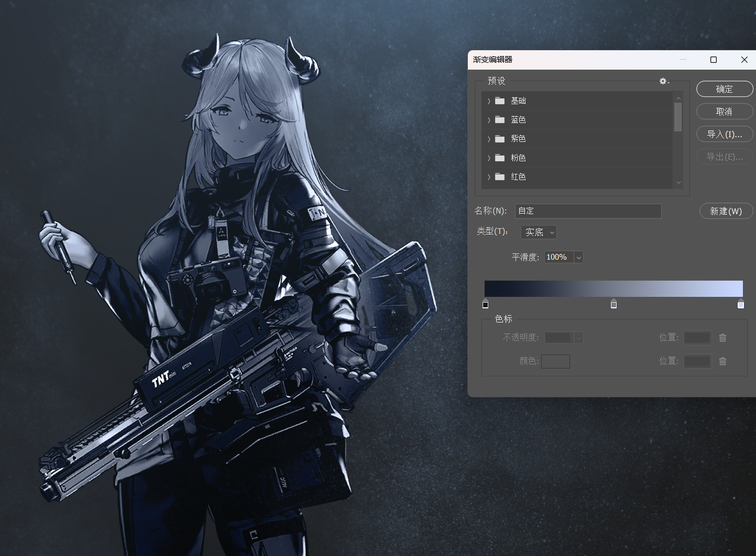The height and width of the screenshot is (556, 756).
Task: Click the 名称 input field
Action: pyautogui.click(x=588, y=211)
